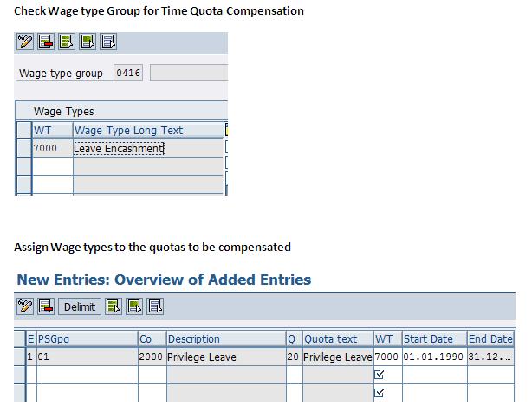The image size is (532, 412).
Task: Click the Wage type group field 0416
Action: [x=128, y=74]
